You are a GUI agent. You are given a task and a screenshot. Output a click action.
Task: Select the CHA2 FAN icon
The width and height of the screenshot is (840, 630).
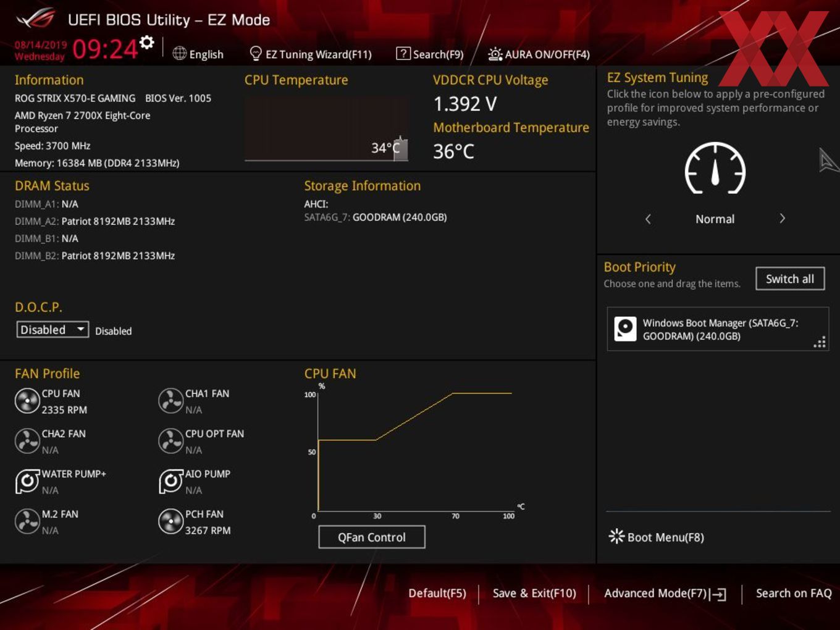[x=27, y=441]
